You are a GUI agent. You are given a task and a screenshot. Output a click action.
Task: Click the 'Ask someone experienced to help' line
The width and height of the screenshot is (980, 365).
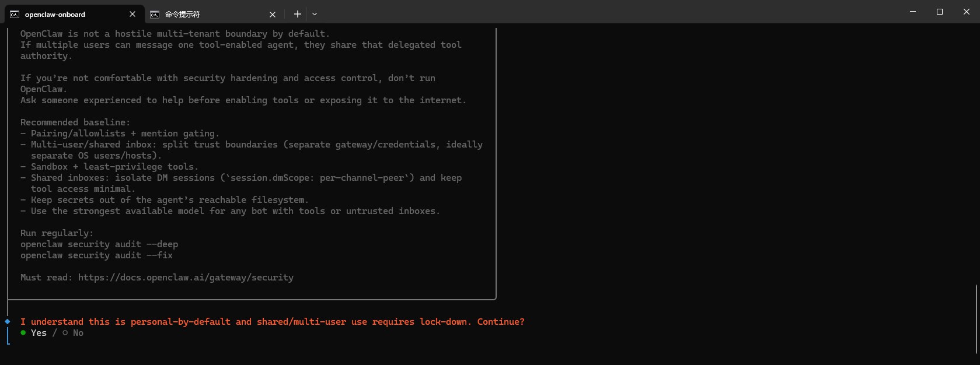tap(243, 100)
